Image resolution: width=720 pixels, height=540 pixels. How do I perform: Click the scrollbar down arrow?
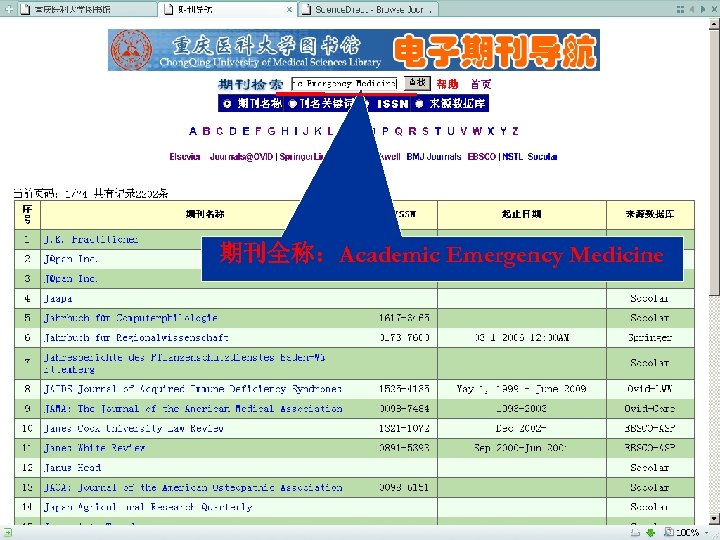[714, 519]
